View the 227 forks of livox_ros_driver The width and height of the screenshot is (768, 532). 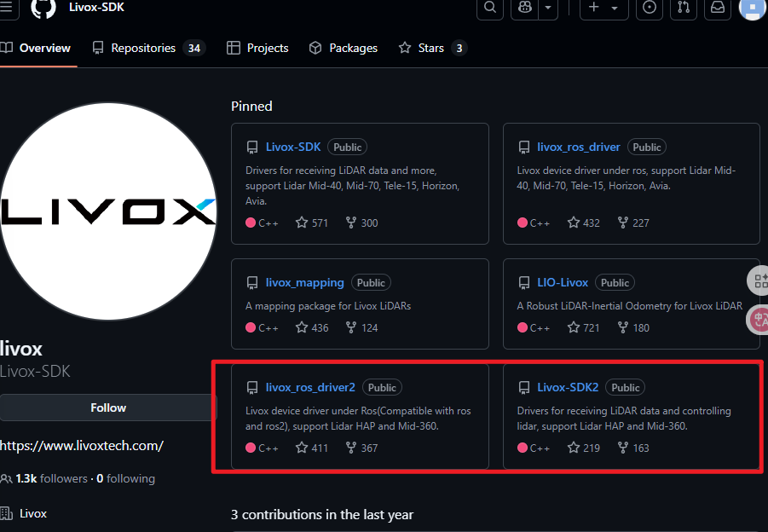point(633,223)
